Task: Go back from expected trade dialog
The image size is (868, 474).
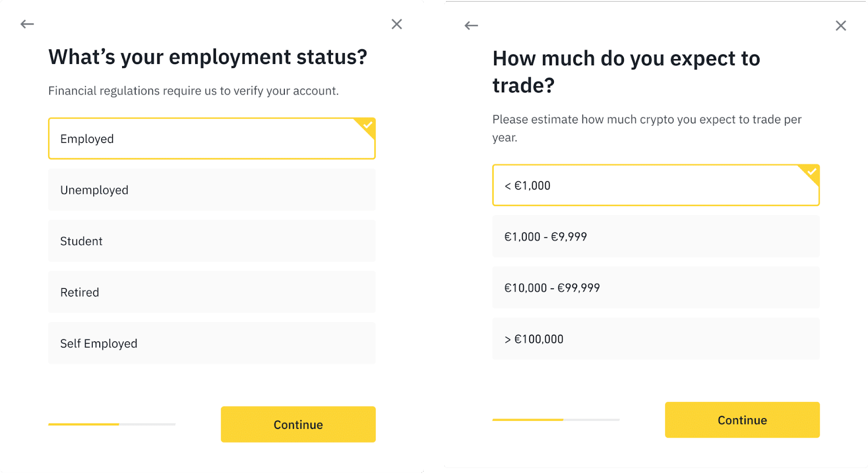Action: [471, 26]
